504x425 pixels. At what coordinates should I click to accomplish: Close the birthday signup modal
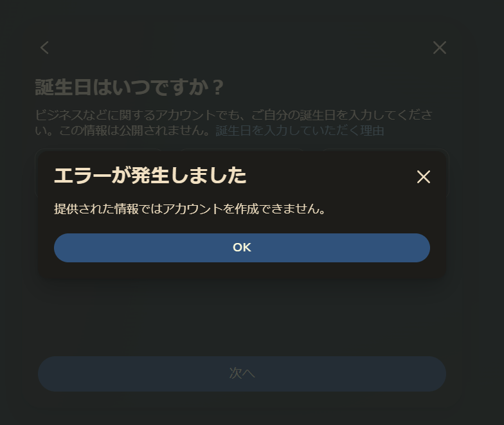tap(440, 48)
